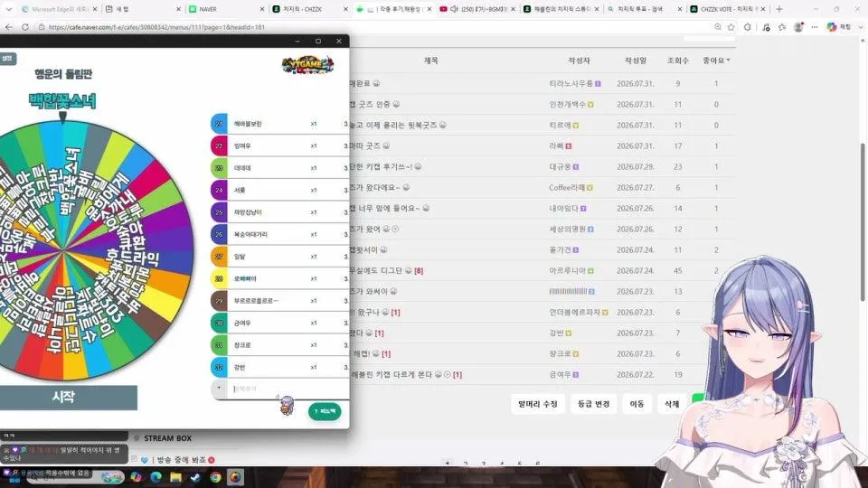Switch to the 치지직 - CHZZK tab

point(310,9)
